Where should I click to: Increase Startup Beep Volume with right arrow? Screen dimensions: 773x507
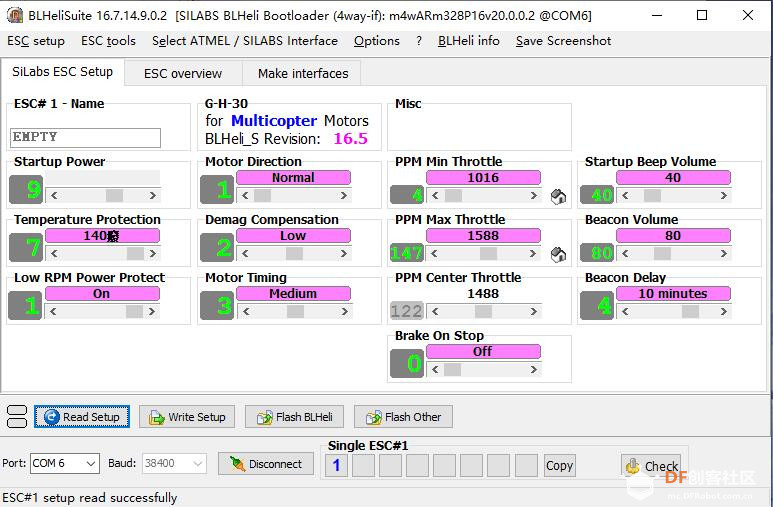click(723, 196)
